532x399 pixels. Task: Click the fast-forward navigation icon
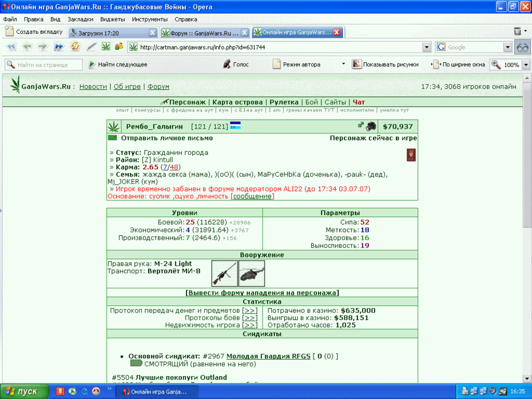(59, 47)
